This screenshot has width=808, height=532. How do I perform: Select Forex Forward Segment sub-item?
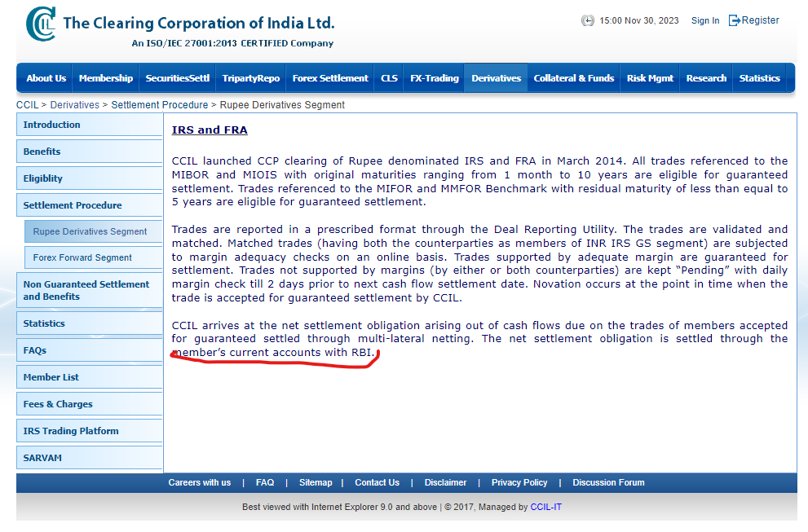tap(93, 257)
